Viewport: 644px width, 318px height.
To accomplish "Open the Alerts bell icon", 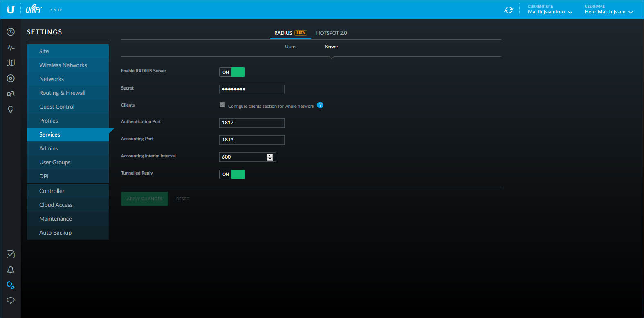I will [11, 270].
